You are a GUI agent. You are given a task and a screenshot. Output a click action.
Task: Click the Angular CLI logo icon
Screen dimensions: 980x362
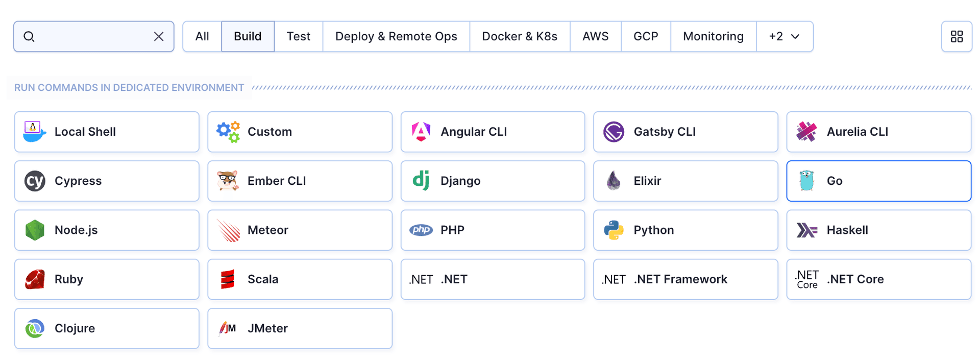pos(421,132)
